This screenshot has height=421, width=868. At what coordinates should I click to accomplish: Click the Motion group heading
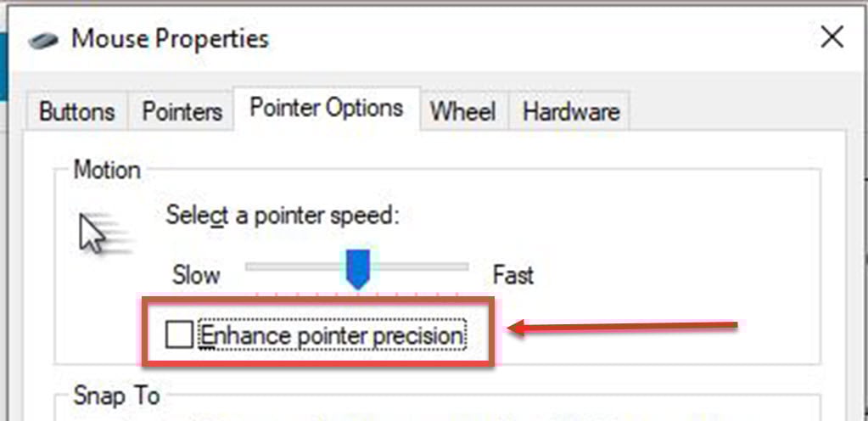[108, 170]
